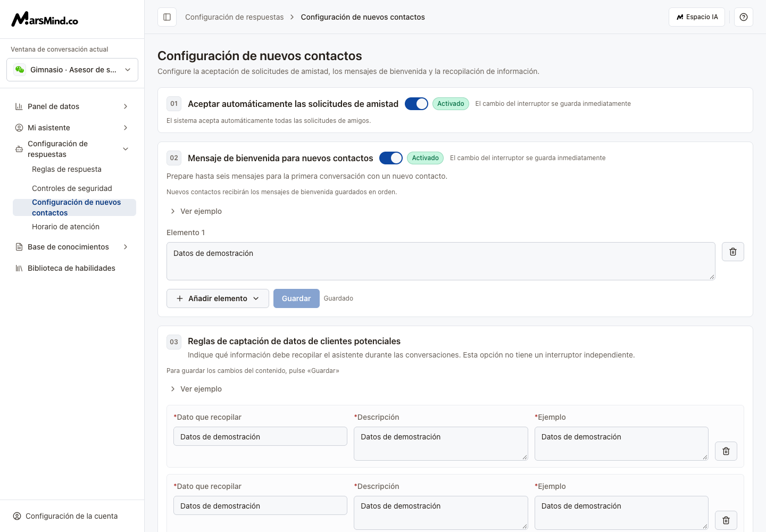766x532 pixels.
Task: Click the second Descripción textarea
Action: pyautogui.click(x=441, y=513)
